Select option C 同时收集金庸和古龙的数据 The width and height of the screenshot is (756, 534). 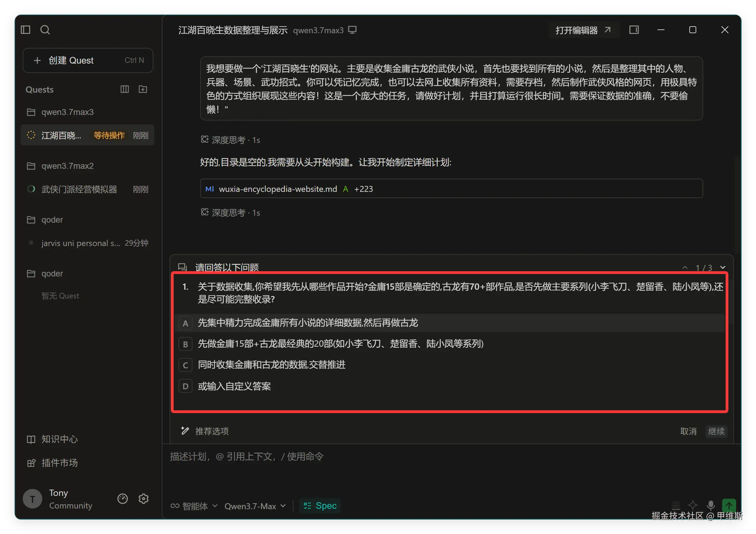point(451,365)
